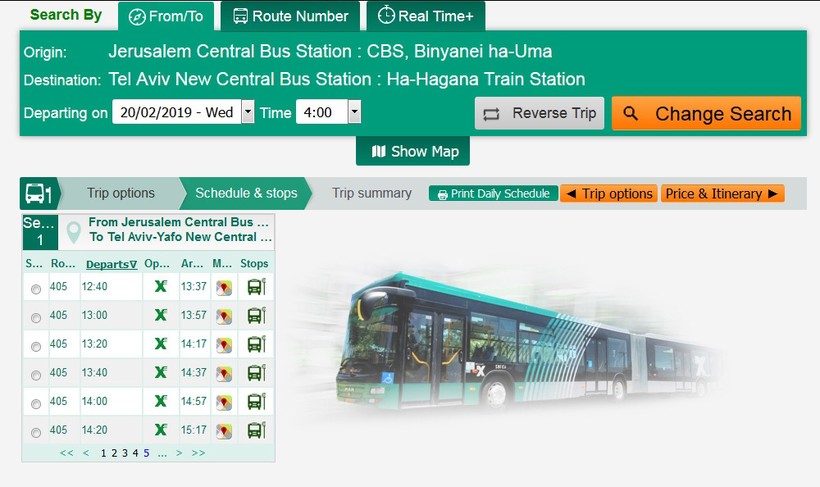This screenshot has height=487, width=820.
Task: Expand the Time dropdown
Action: [x=354, y=113]
